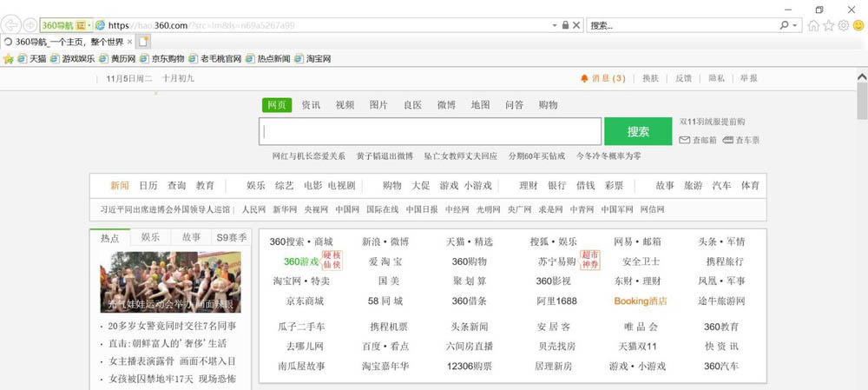
Task: Click the vertical scrollbar thumb
Action: tap(862, 102)
